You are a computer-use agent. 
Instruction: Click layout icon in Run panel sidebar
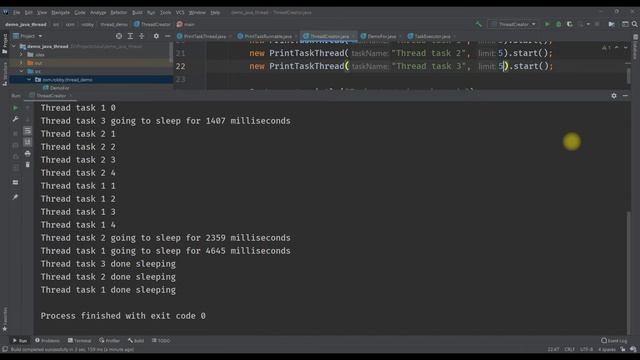pyautogui.click(x=15, y=182)
